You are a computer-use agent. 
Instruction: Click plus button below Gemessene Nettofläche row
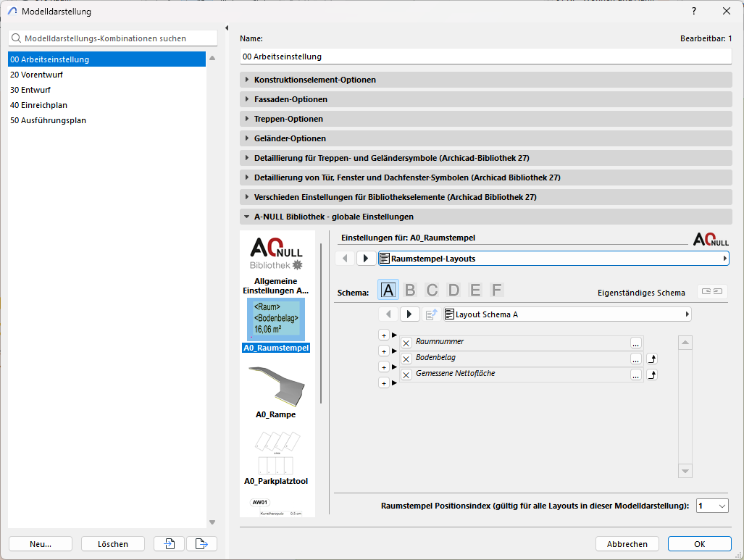[x=384, y=383]
